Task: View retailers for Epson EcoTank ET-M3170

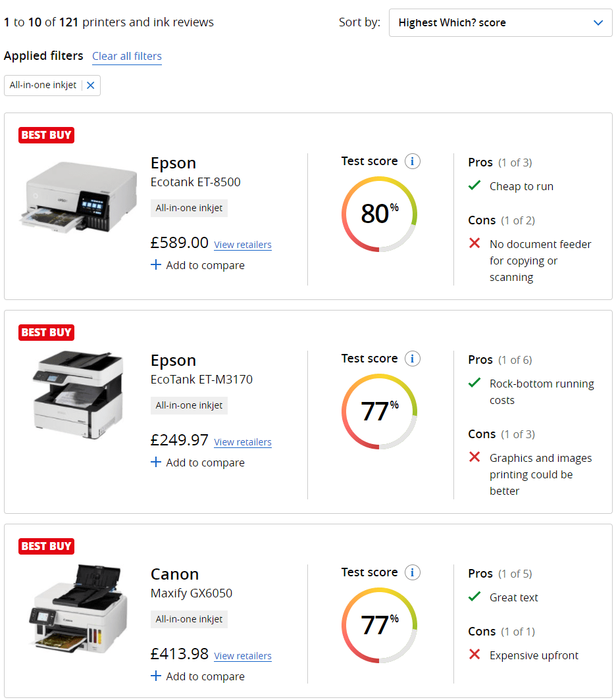Action: point(243,442)
